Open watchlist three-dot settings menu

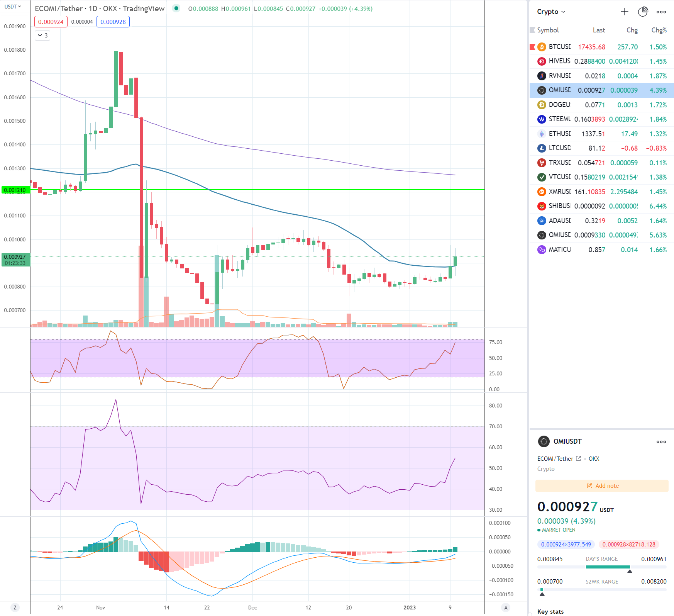click(x=661, y=12)
